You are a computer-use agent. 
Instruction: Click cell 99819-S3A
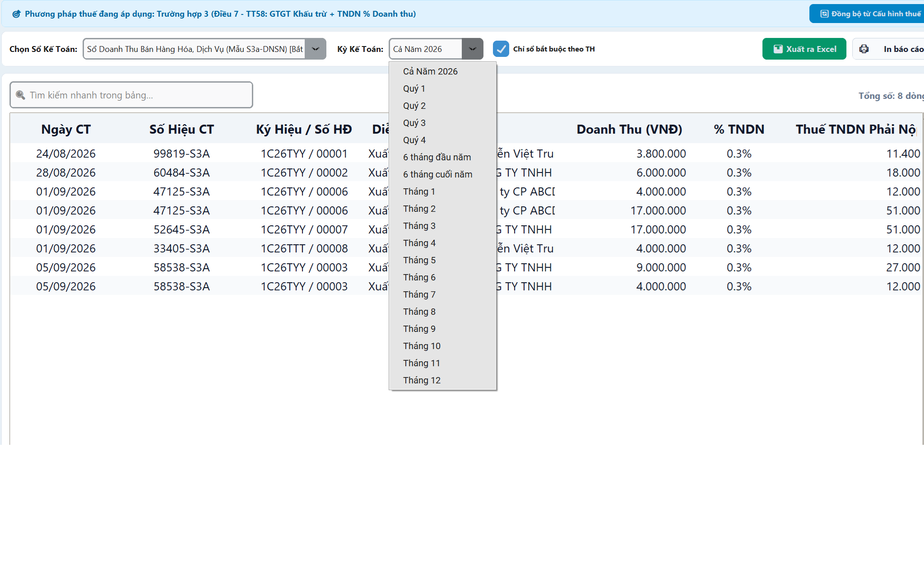click(181, 154)
